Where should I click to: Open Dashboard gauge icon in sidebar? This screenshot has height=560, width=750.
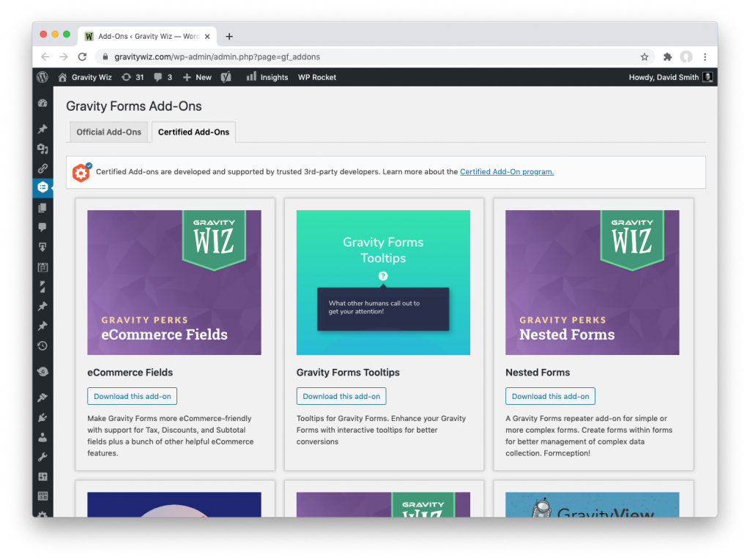42,102
